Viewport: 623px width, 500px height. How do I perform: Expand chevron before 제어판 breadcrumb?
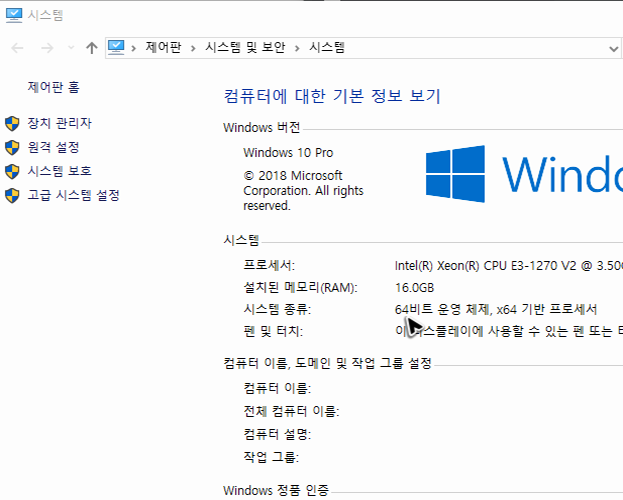[x=134, y=48]
